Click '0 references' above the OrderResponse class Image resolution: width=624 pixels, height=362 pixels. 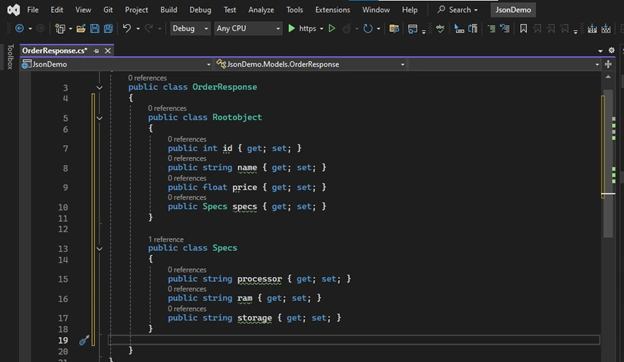click(147, 78)
